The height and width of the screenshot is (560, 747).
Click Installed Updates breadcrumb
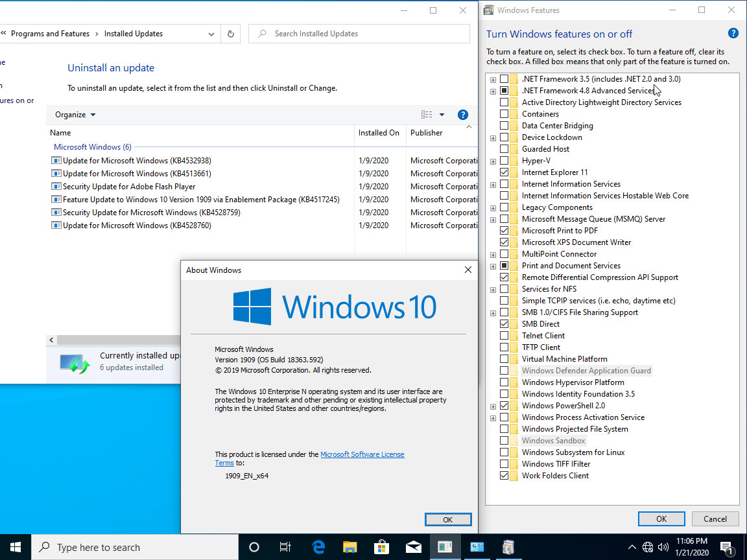[134, 34]
